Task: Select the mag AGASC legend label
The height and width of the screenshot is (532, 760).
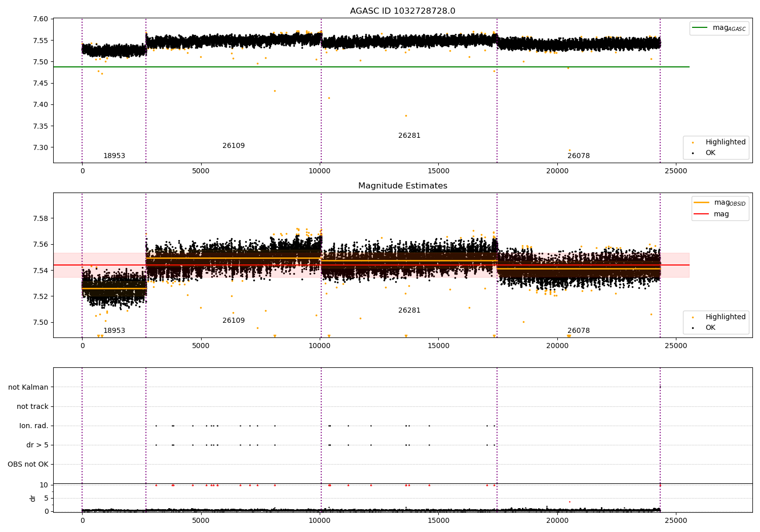Action: click(729, 28)
